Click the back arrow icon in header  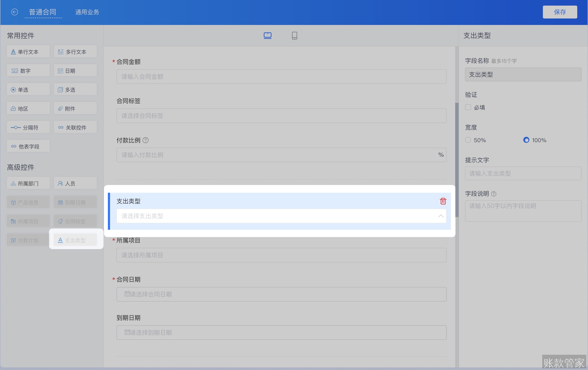(14, 12)
